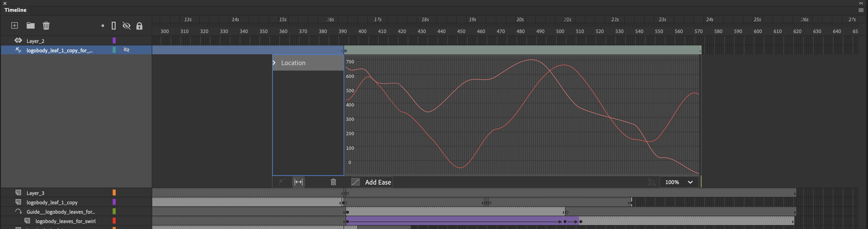Click the 24s time marker
The height and width of the screenshot is (229, 868).
click(710, 19)
